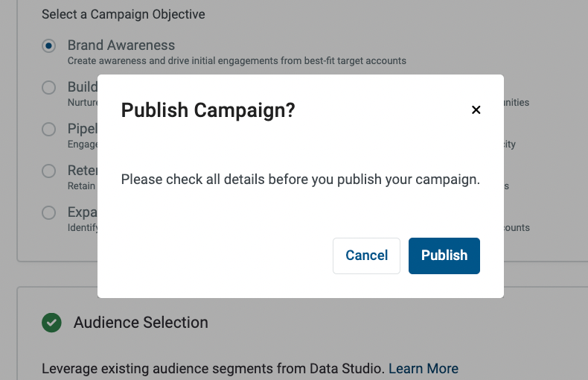Image resolution: width=588 pixels, height=380 pixels.
Task: Click the truncated Reter option label
Action: coord(83,171)
